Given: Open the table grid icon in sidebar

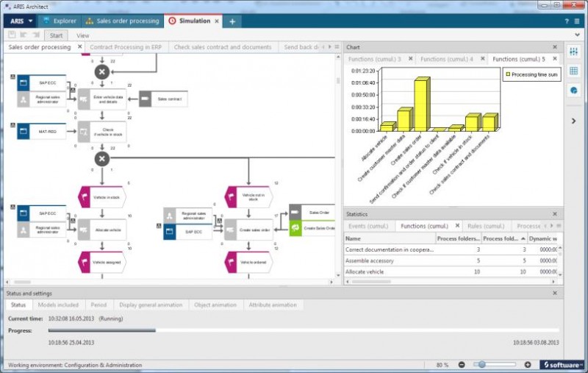Looking at the screenshot, I should coord(574,71).
